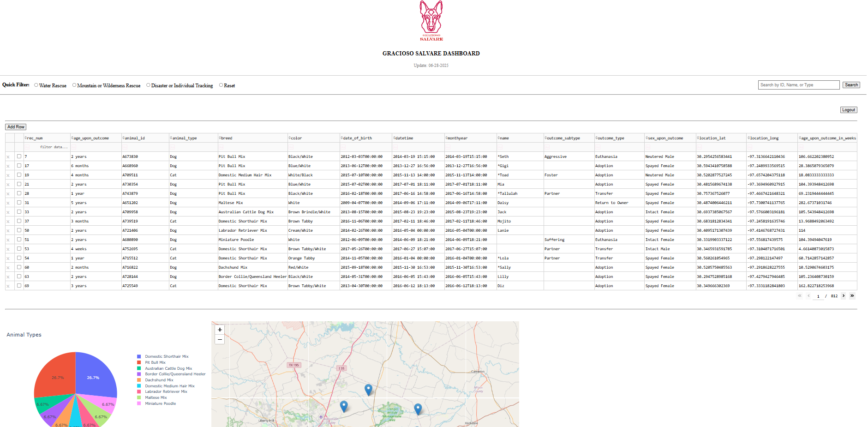Toggle Dachshund Mix legend entry

(159, 380)
